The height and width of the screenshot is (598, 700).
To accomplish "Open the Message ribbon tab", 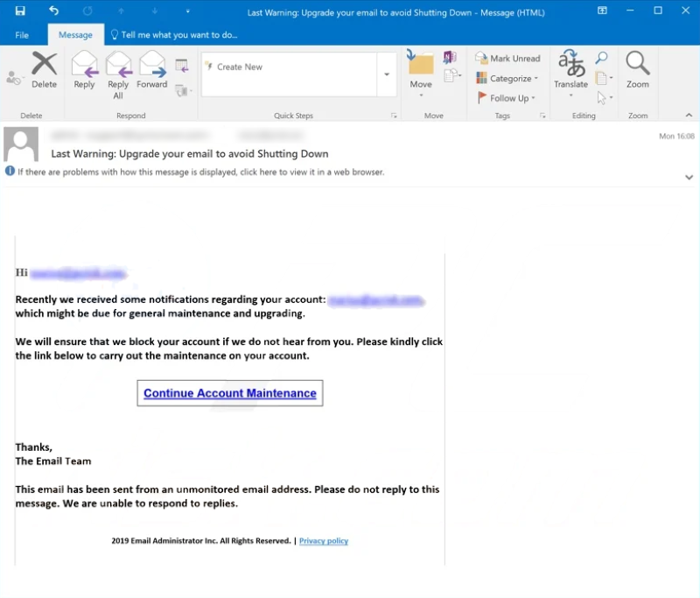I will click(75, 34).
